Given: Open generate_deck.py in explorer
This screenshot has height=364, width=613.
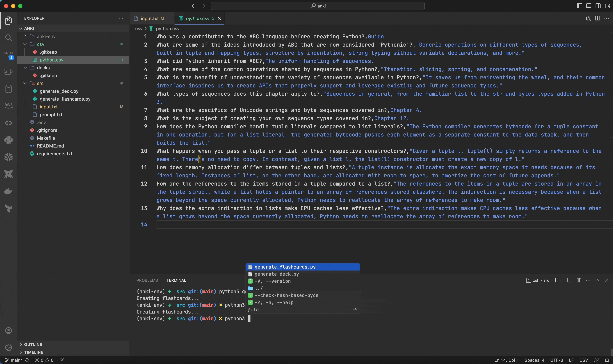Looking at the screenshot, I should click(59, 91).
